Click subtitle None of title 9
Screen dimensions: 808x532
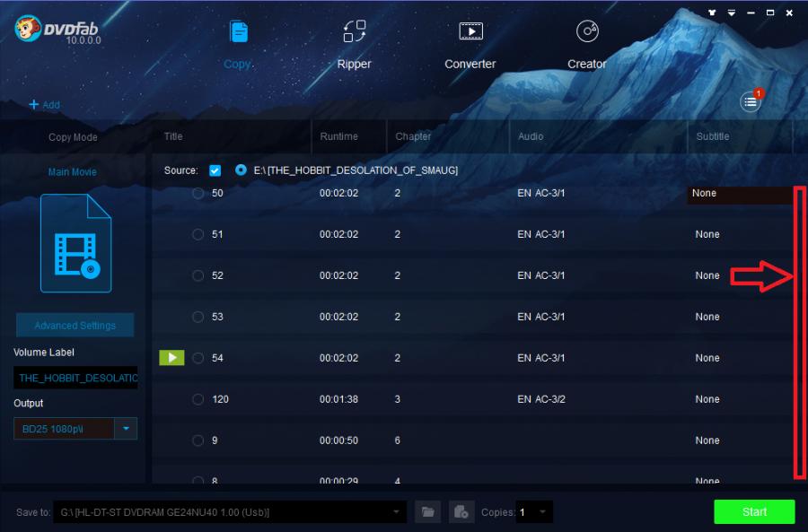[707, 440]
